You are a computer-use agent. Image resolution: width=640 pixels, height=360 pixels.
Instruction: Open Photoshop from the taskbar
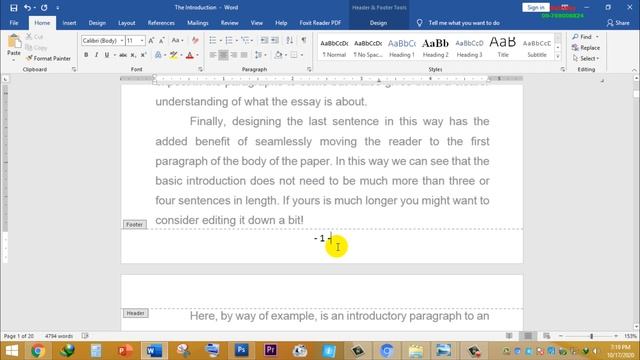pos(241,351)
